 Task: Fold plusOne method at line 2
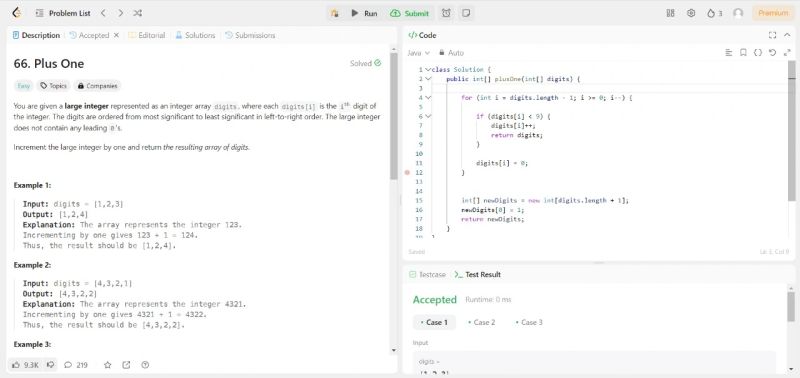tap(428, 79)
